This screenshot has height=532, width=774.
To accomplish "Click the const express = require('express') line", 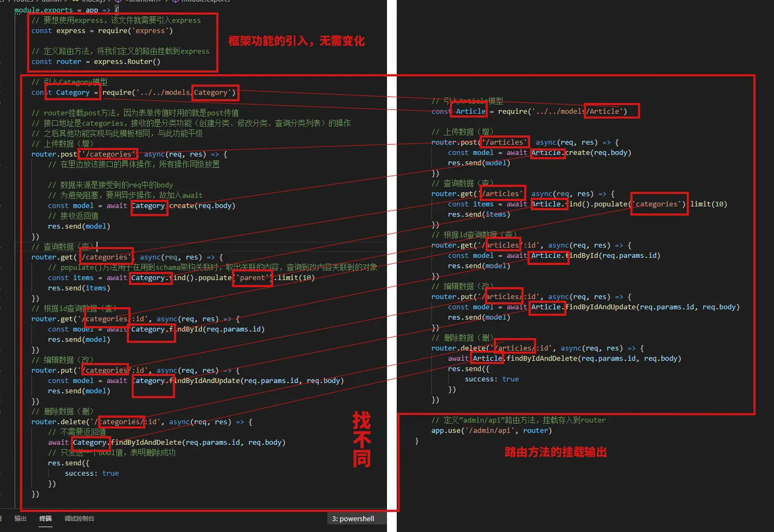I will [x=102, y=31].
